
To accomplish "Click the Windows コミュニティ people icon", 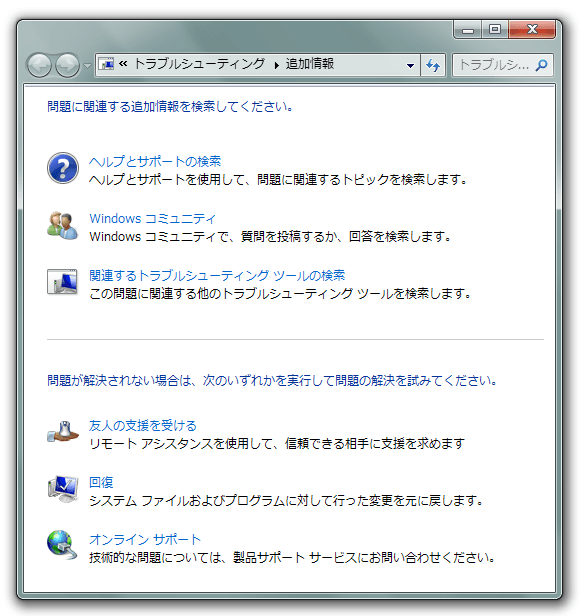I will [x=62, y=226].
